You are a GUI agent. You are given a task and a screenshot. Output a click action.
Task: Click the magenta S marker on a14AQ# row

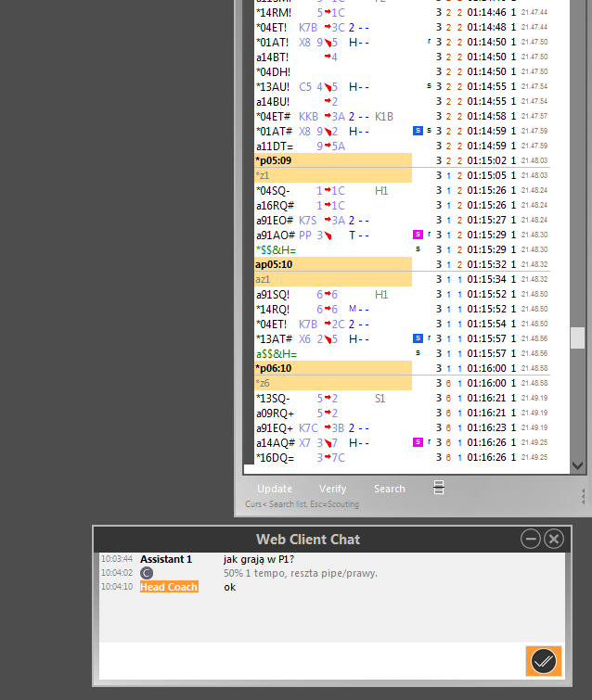418,442
